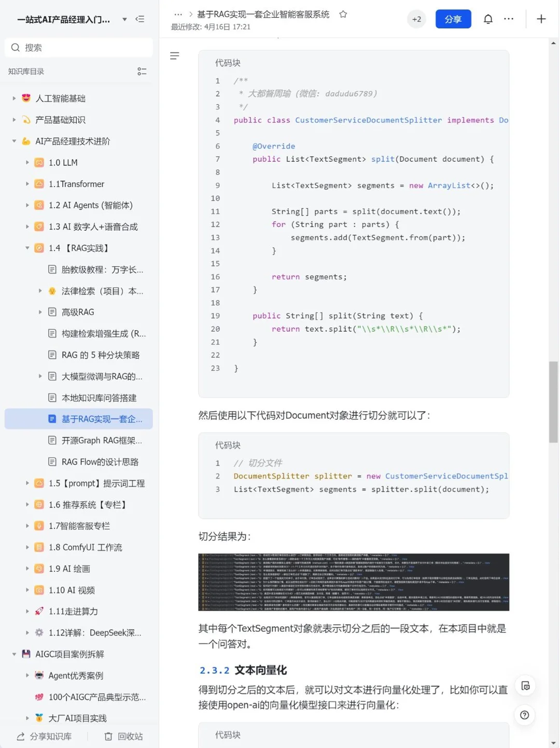Viewport: 560px width, 748px height.
Task: Click 1.0 LLM folder icon
Action: (x=39, y=162)
